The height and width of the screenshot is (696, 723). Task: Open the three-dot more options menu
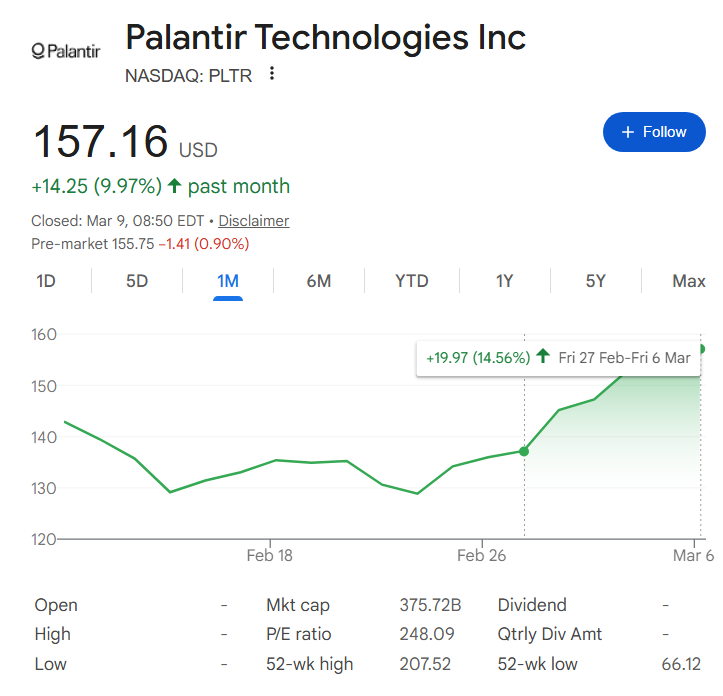click(272, 74)
